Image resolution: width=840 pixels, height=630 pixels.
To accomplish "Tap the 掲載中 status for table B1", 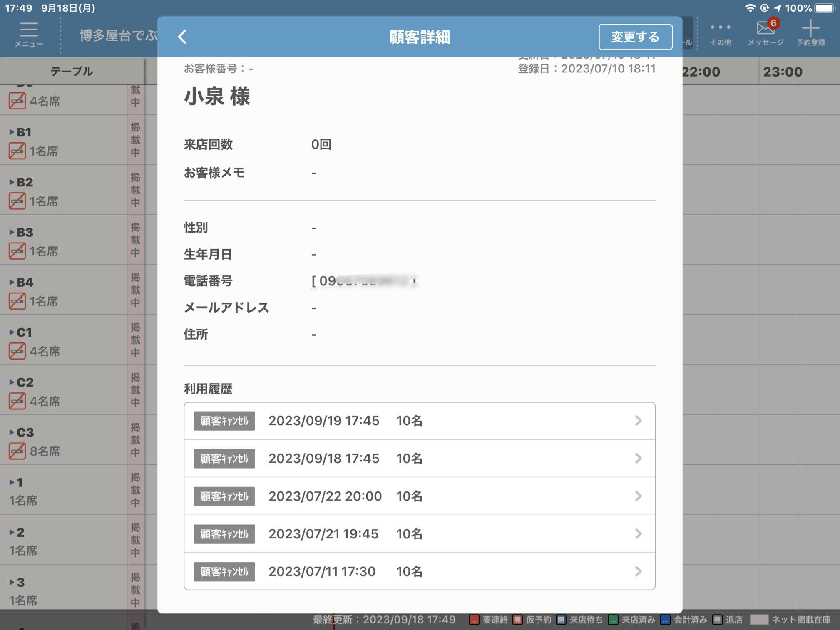I will click(x=135, y=140).
